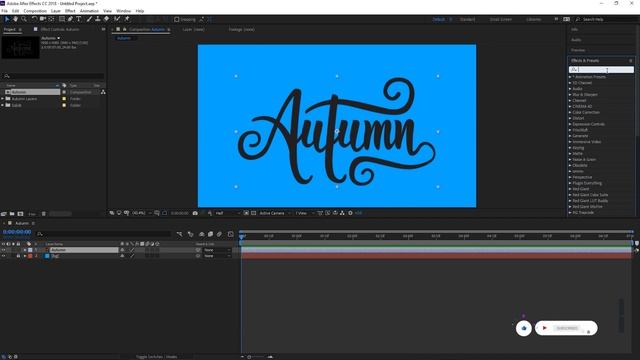Toggle visibility eye of second timeline layer
This screenshot has width=640, height=360.
pyautogui.click(x=3, y=256)
